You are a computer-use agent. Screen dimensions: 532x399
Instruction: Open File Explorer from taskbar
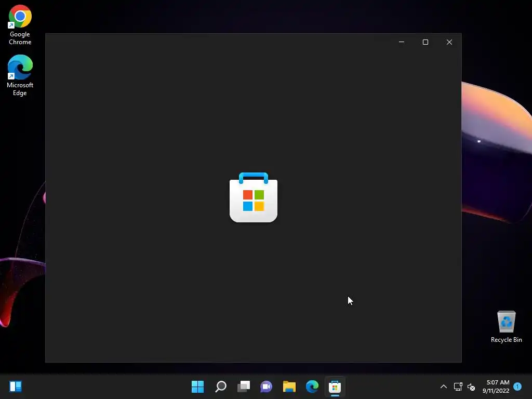point(289,387)
